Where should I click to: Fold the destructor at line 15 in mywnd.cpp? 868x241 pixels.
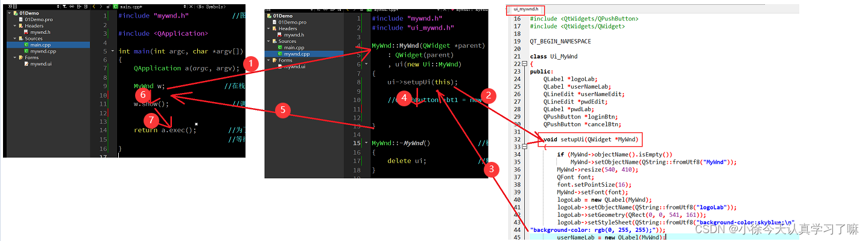point(366,143)
